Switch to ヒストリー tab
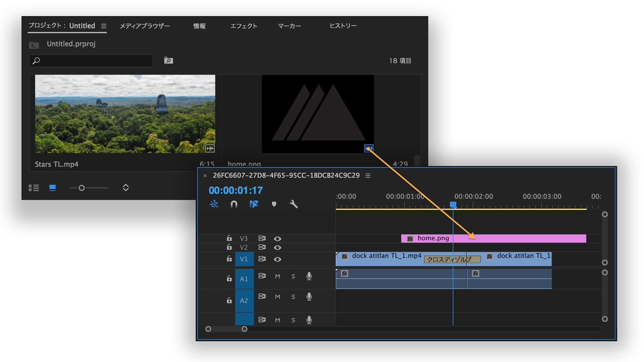Viewport: 644px width, 362px height. pyautogui.click(x=343, y=26)
